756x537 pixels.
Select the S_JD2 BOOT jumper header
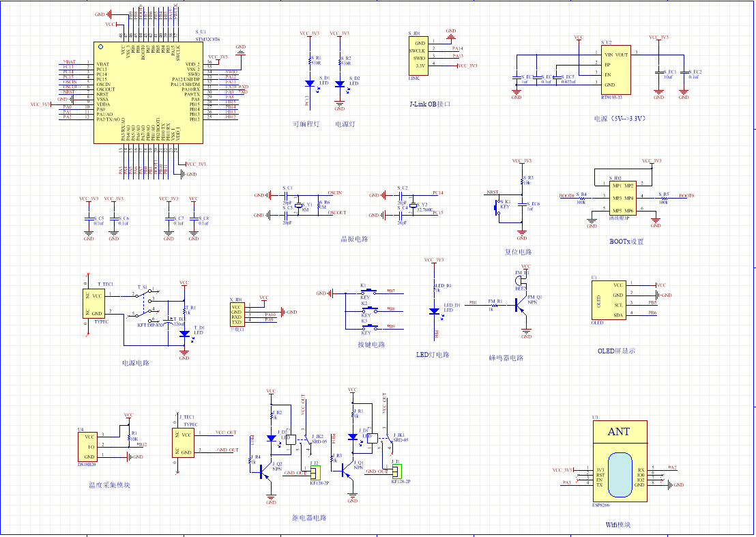[623, 198]
